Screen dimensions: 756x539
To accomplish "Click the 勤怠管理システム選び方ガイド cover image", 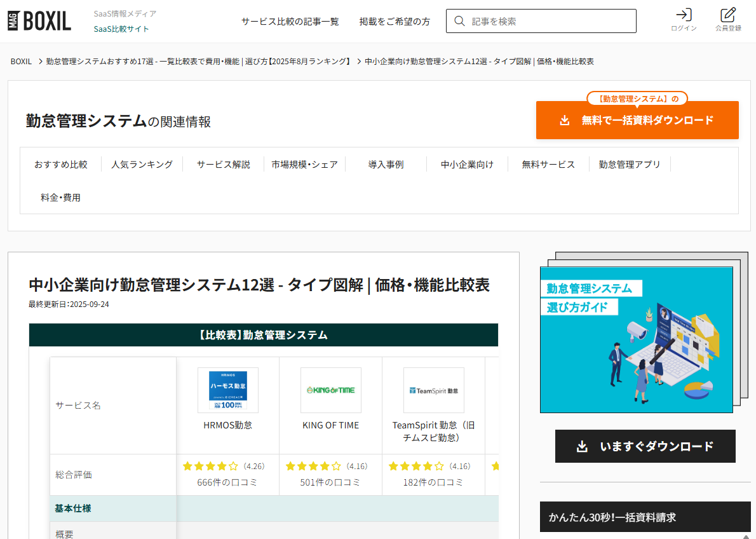I will pyautogui.click(x=636, y=339).
